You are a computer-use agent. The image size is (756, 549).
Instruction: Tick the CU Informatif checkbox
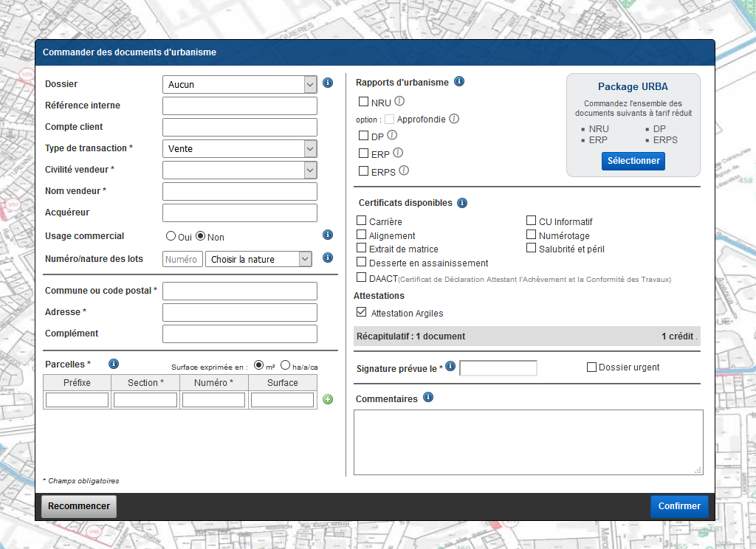click(x=531, y=221)
